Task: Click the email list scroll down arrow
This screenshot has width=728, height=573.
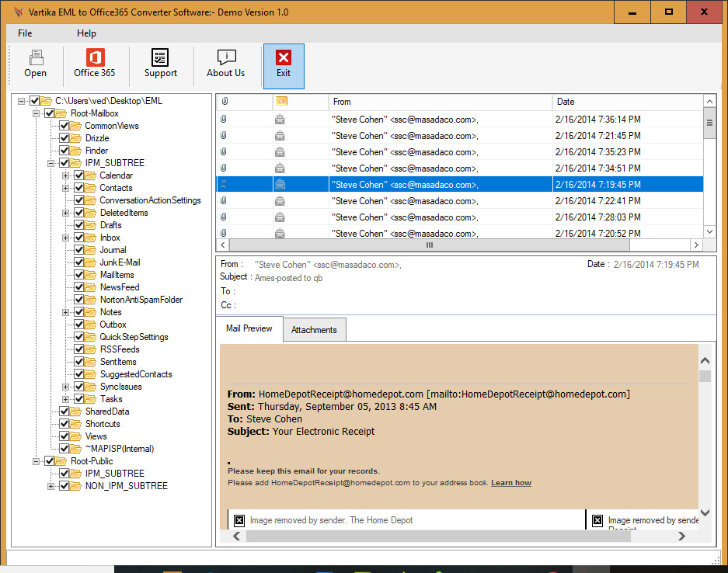Action: 709,231
